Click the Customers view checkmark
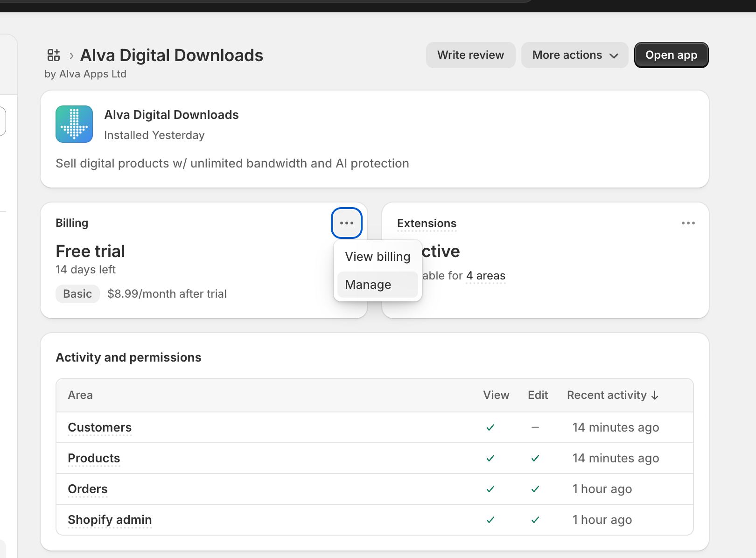 (490, 427)
